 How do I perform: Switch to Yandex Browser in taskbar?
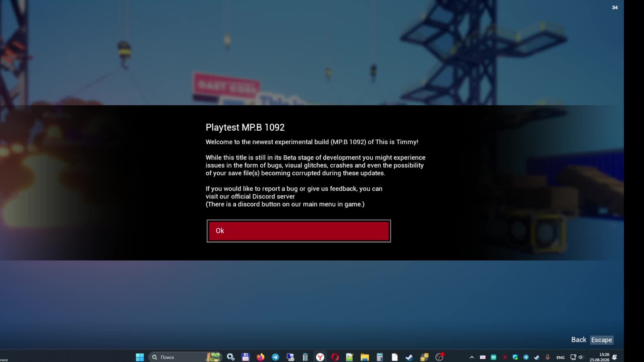coord(320,357)
